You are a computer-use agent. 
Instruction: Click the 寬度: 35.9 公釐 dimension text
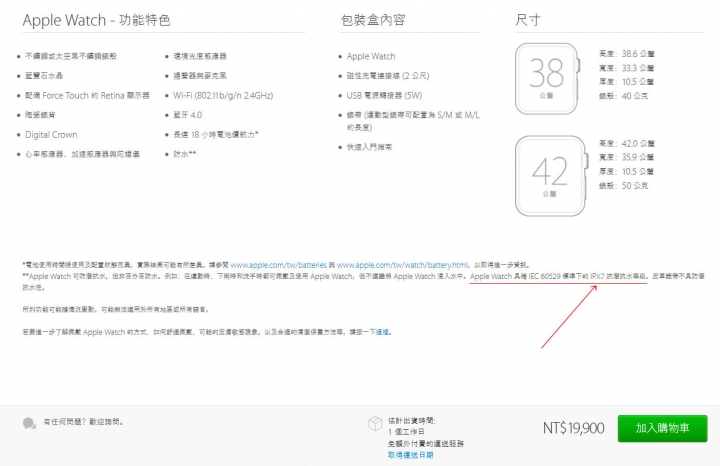[626, 157]
